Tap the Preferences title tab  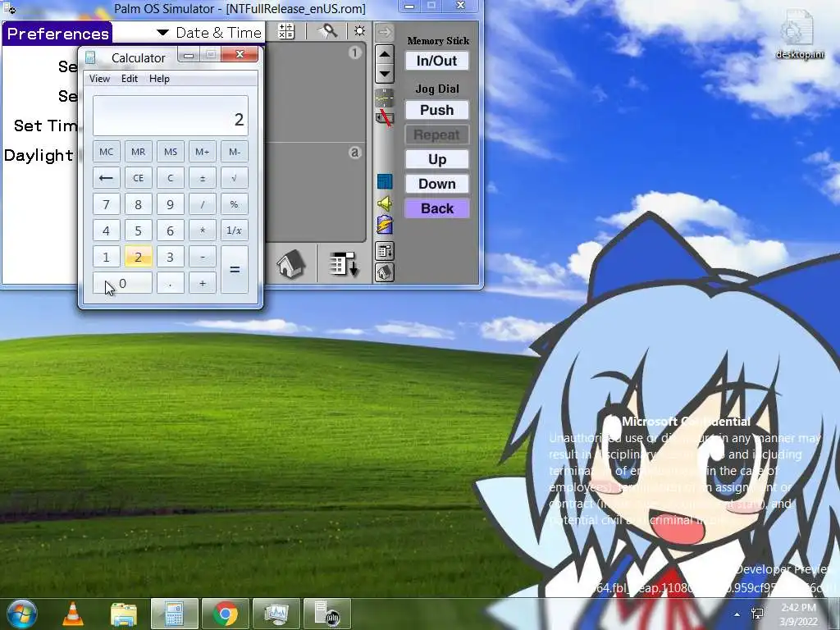coord(57,34)
